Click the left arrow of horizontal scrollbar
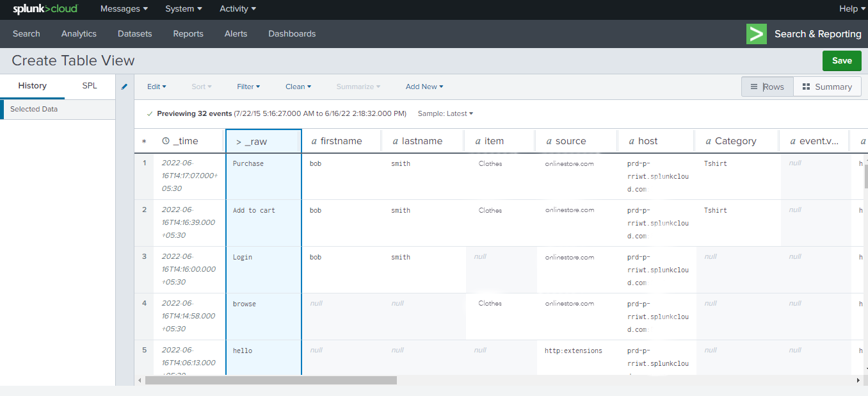Viewport: 868px width, 396px height. tap(140, 381)
